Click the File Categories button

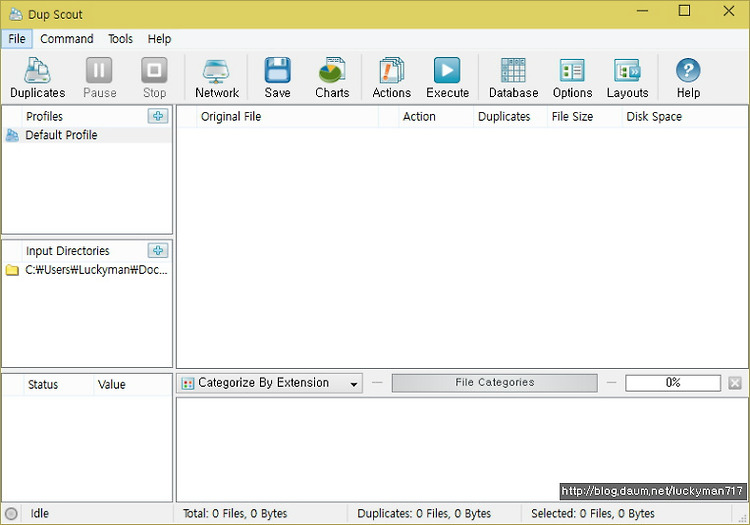pos(495,383)
